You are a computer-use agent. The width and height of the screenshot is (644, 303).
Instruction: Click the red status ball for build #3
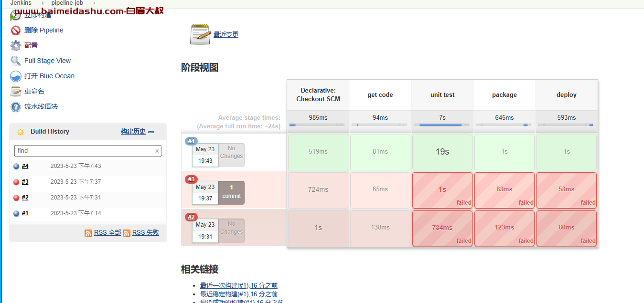click(16, 182)
